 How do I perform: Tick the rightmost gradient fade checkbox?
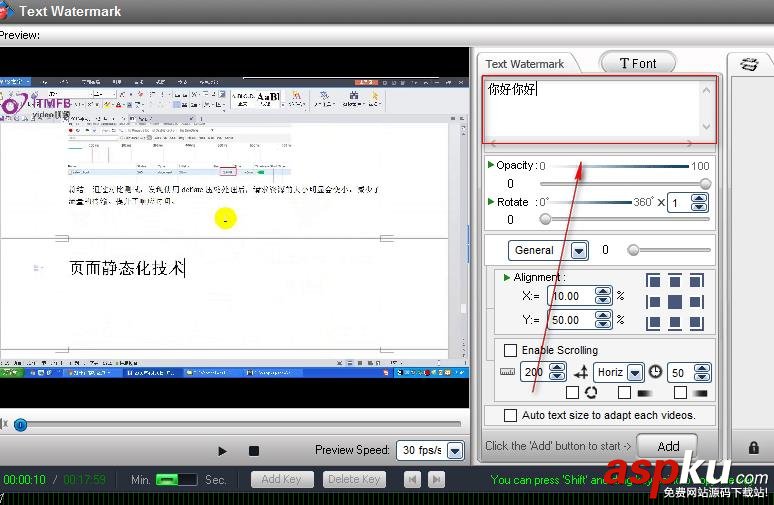pos(680,392)
